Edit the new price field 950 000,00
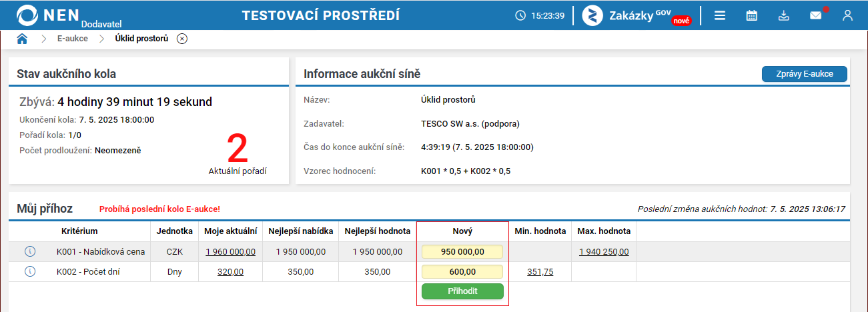This screenshot has height=312, width=868. tap(462, 251)
